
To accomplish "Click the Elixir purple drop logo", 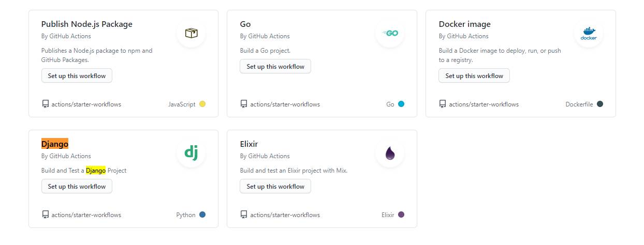I will [390, 153].
